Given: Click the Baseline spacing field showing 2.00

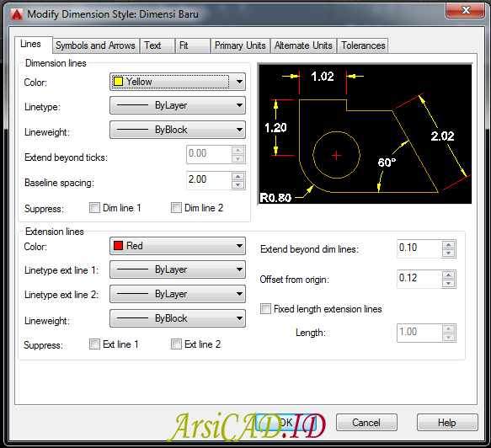Looking at the screenshot, I should [x=209, y=180].
